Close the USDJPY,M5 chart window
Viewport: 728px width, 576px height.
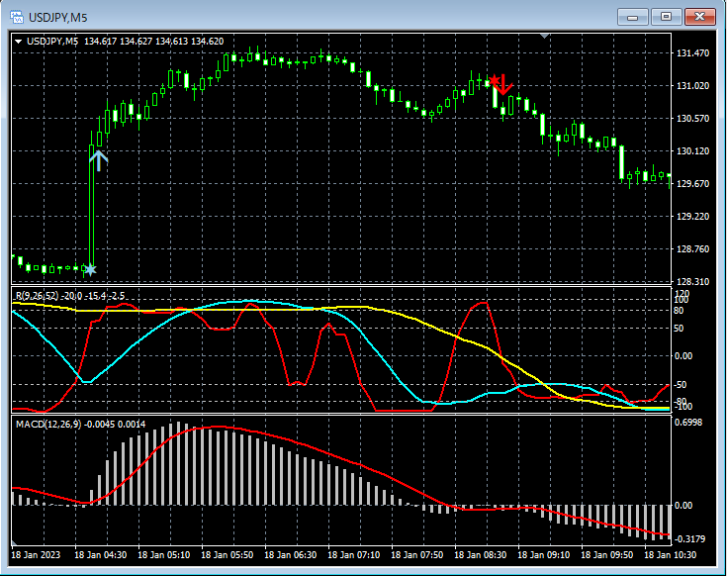point(699,16)
